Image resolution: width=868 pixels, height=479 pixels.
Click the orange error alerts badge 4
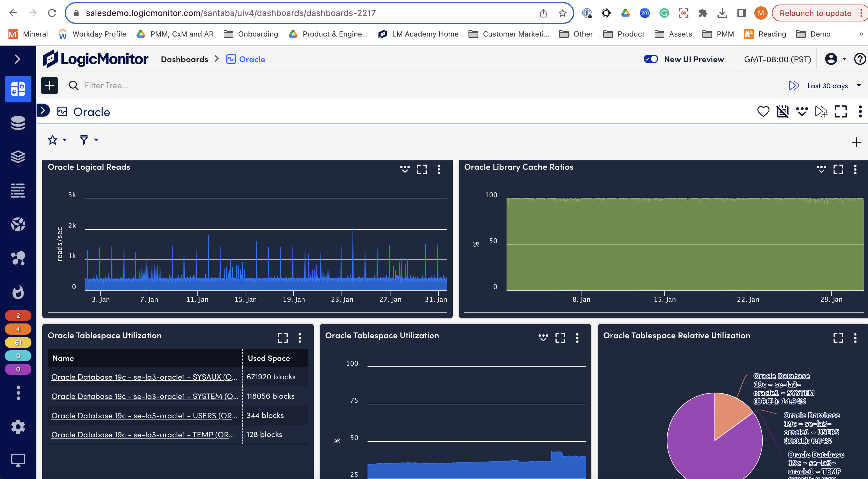[18, 329]
